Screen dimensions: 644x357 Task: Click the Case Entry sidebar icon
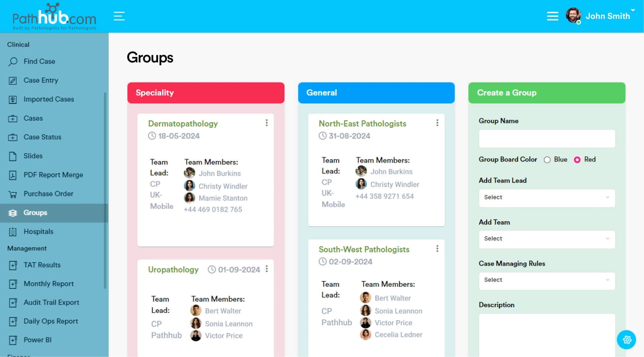[x=12, y=80]
